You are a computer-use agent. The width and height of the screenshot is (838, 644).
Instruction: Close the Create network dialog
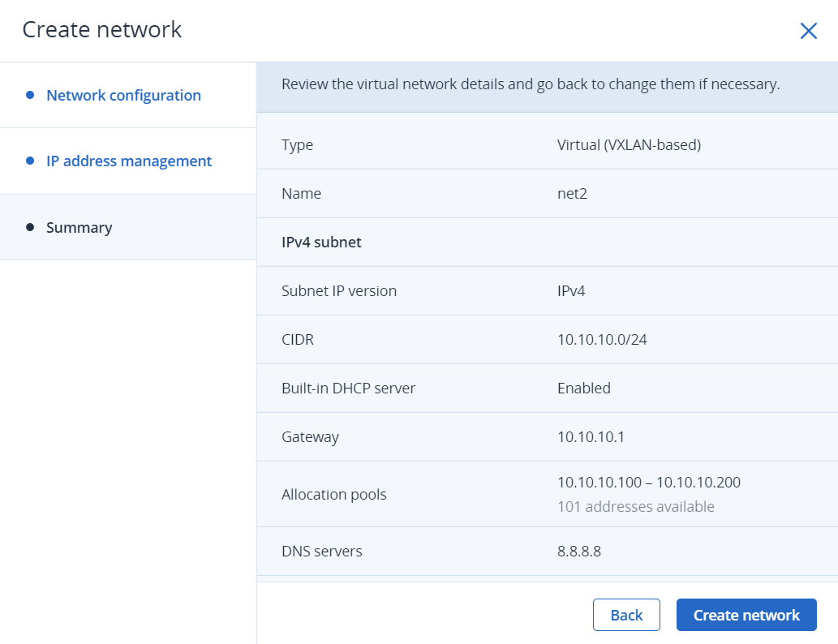tap(808, 31)
